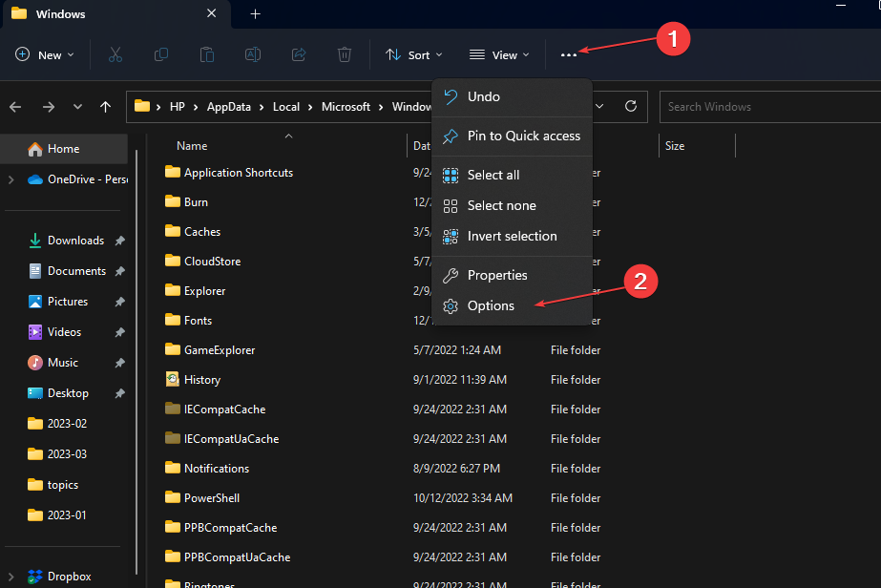Click the Paste clipboard icon

pos(207,54)
